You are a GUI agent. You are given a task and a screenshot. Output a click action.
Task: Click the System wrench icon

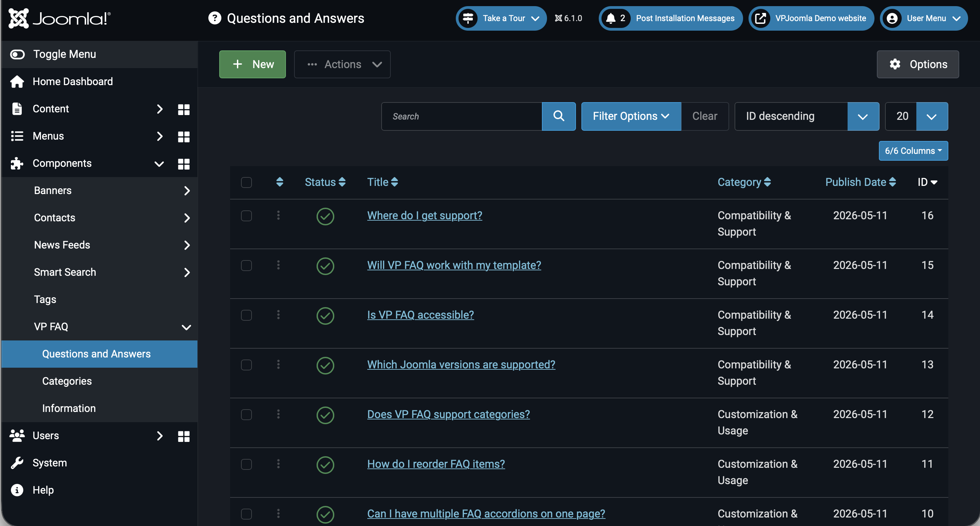coord(17,463)
